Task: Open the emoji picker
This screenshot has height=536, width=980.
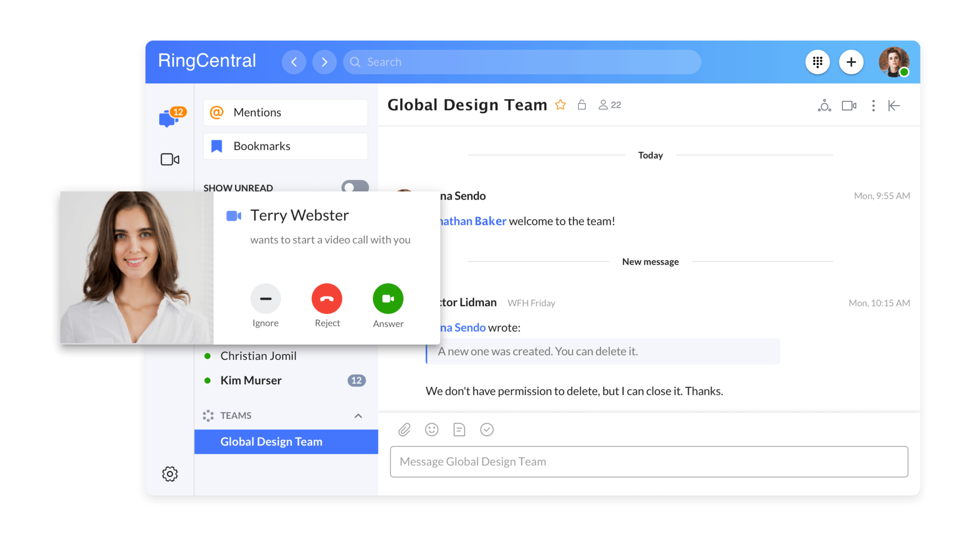Action: [432, 430]
